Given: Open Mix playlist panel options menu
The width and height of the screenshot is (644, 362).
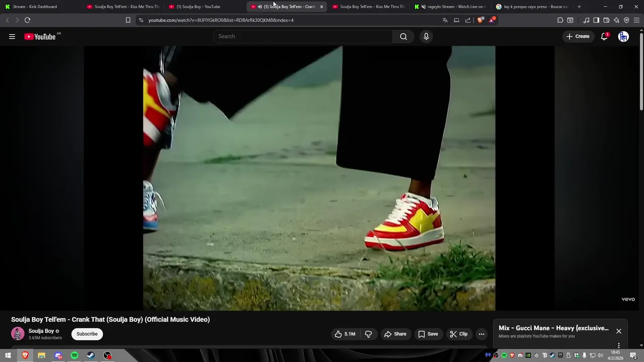Looking at the screenshot, I should pos(619,345).
